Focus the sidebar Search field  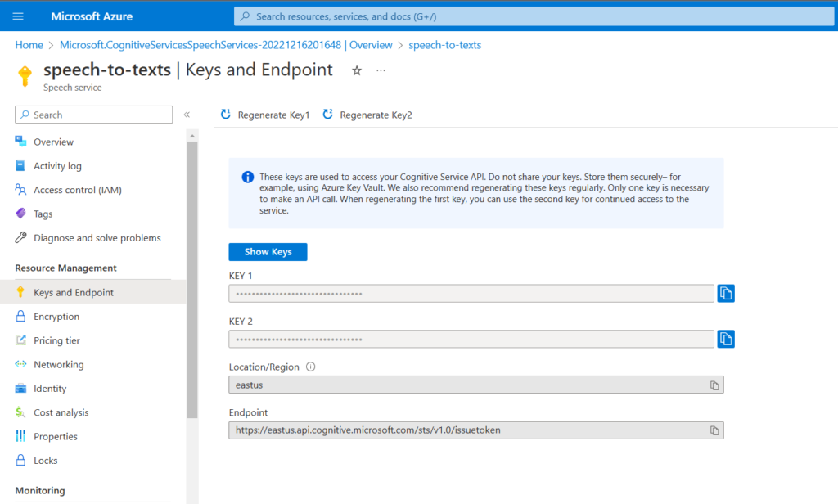(x=94, y=115)
